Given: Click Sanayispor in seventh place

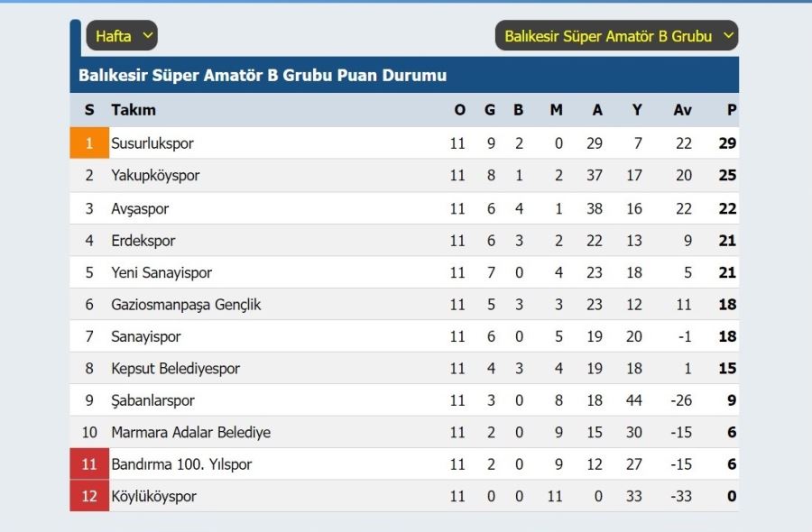Looking at the screenshot, I should click(x=146, y=337).
